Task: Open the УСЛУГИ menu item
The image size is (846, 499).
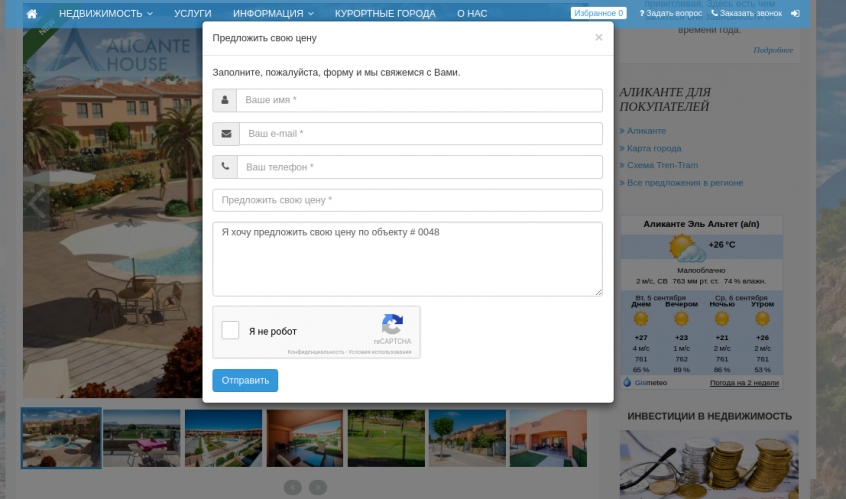Action: click(192, 14)
